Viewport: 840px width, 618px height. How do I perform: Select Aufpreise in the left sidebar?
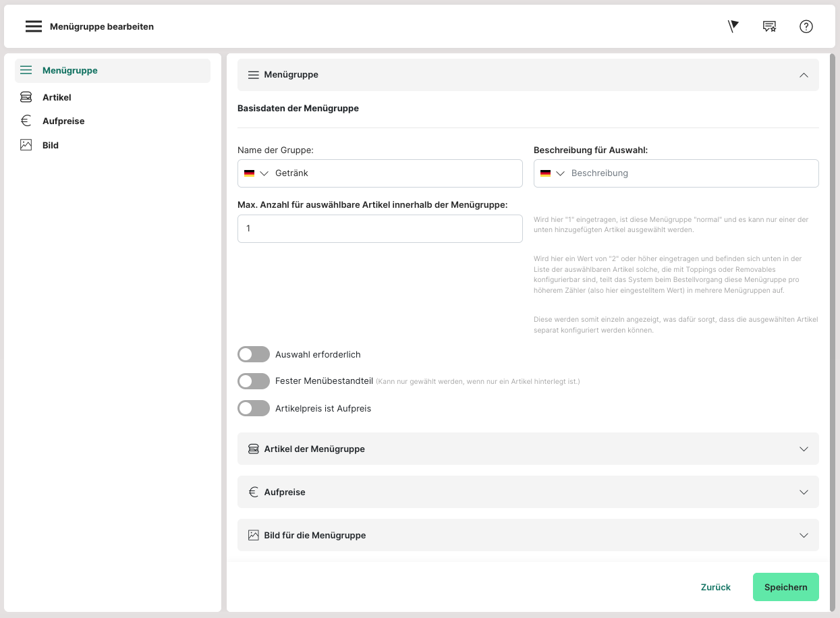pyautogui.click(x=63, y=121)
